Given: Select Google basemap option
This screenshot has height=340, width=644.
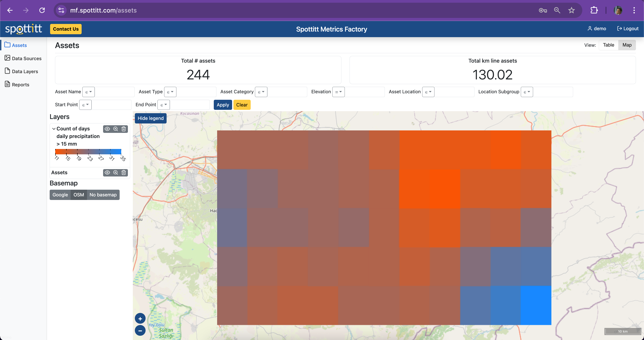Looking at the screenshot, I should [x=60, y=195].
